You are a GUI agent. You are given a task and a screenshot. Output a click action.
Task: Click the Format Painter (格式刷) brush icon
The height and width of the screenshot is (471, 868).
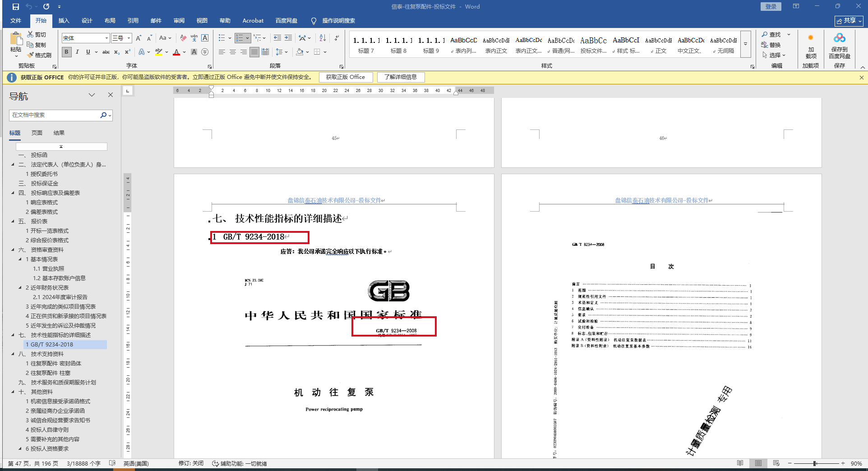tap(30, 55)
